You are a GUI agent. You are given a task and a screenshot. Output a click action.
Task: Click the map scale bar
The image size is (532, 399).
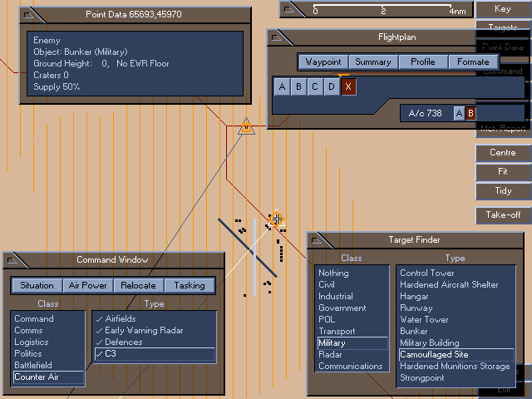point(383,9)
